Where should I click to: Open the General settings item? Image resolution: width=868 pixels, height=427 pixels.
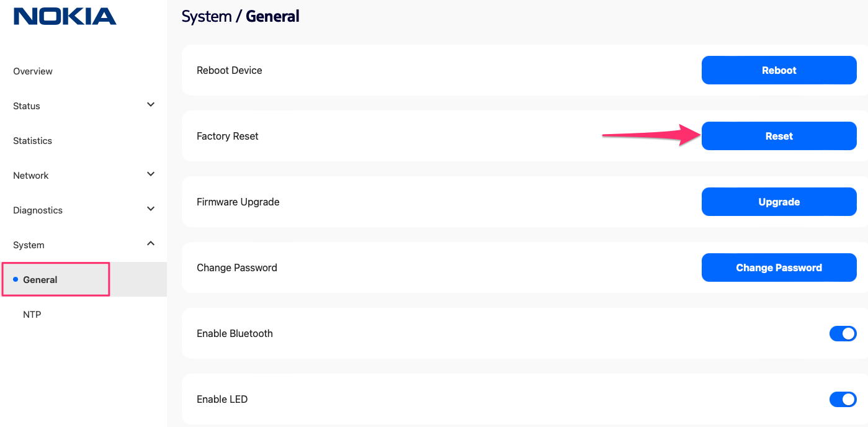coord(40,279)
